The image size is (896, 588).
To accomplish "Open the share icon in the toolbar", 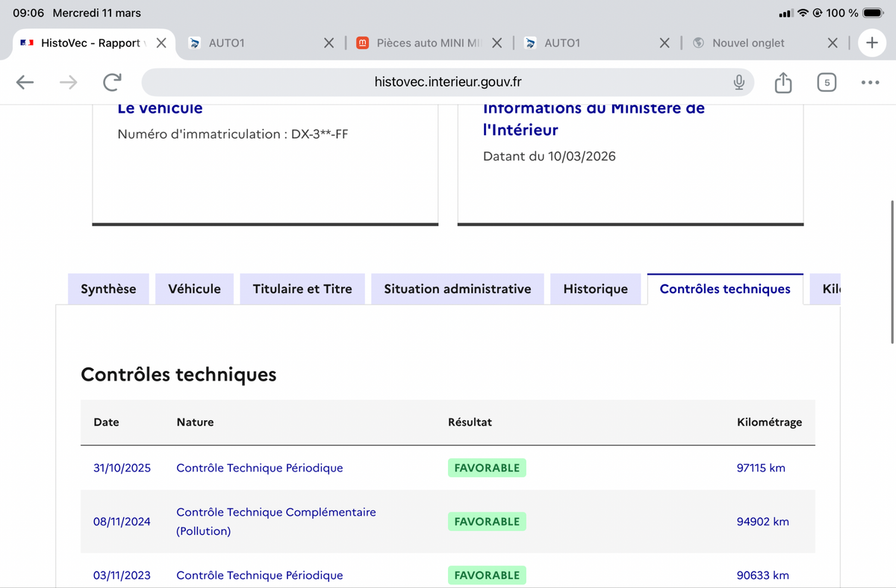I will tap(783, 82).
